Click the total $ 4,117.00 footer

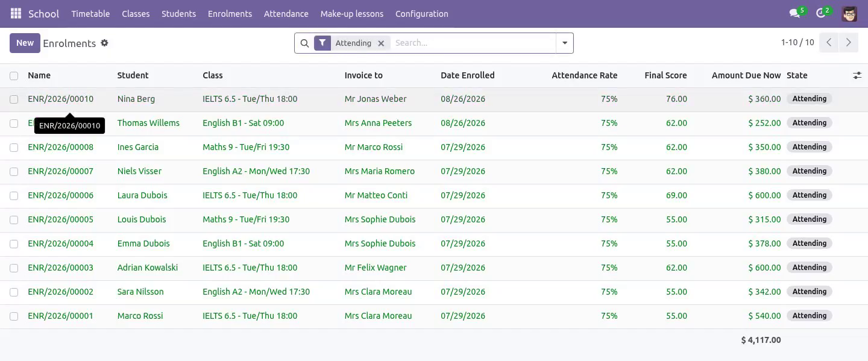tap(761, 341)
